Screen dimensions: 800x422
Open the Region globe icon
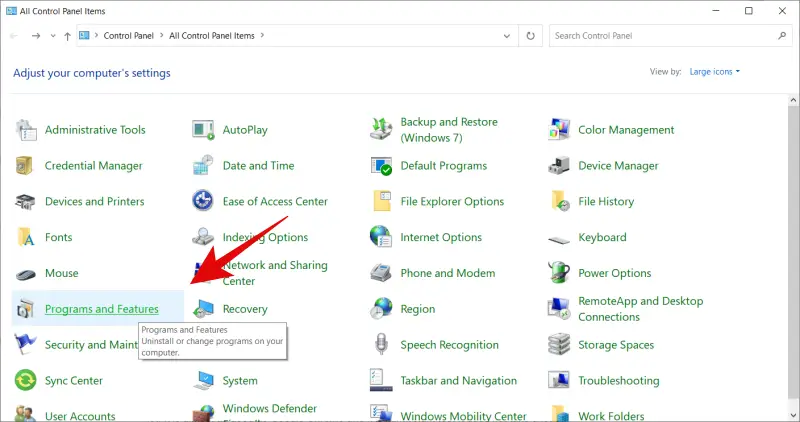pyautogui.click(x=381, y=309)
